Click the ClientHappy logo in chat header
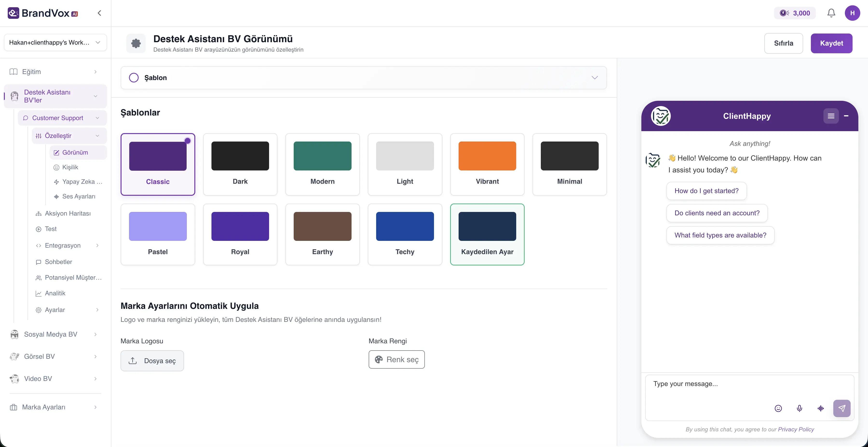Screen dimensions: 868x447 click(661, 116)
